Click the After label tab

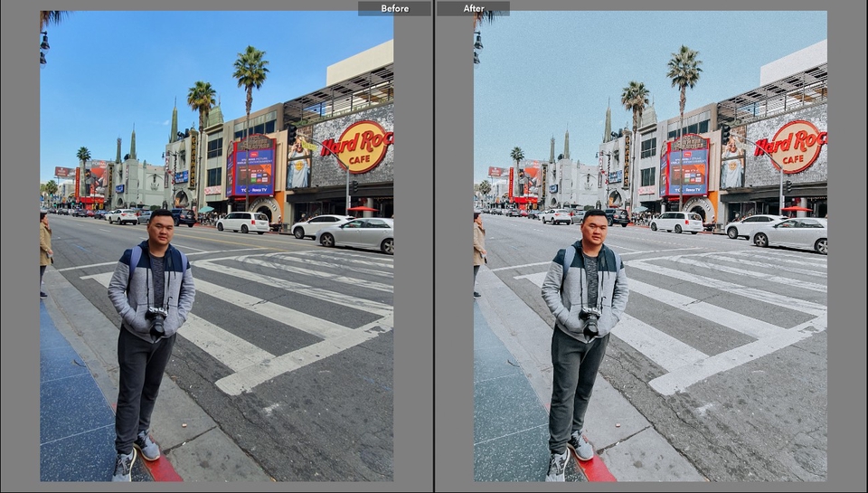click(x=473, y=8)
